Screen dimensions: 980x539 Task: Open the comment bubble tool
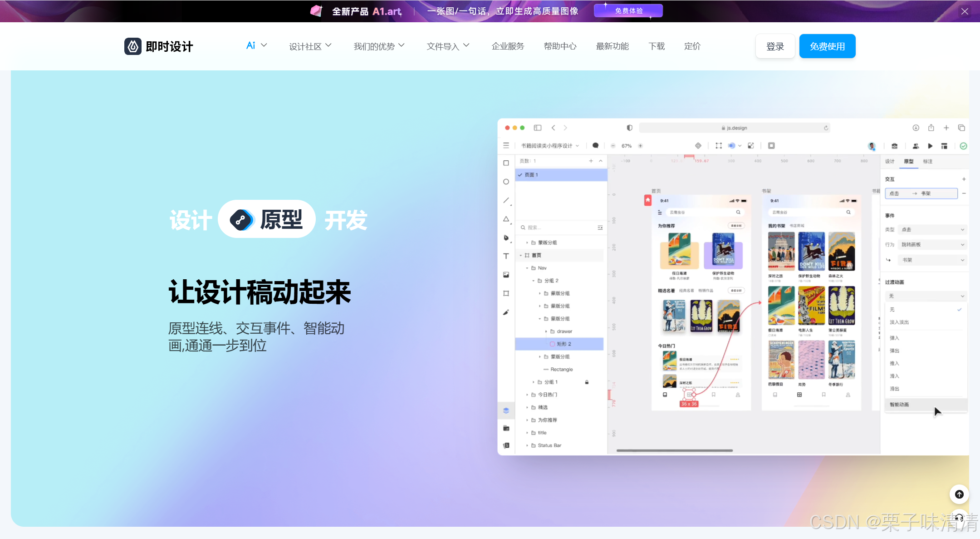596,146
